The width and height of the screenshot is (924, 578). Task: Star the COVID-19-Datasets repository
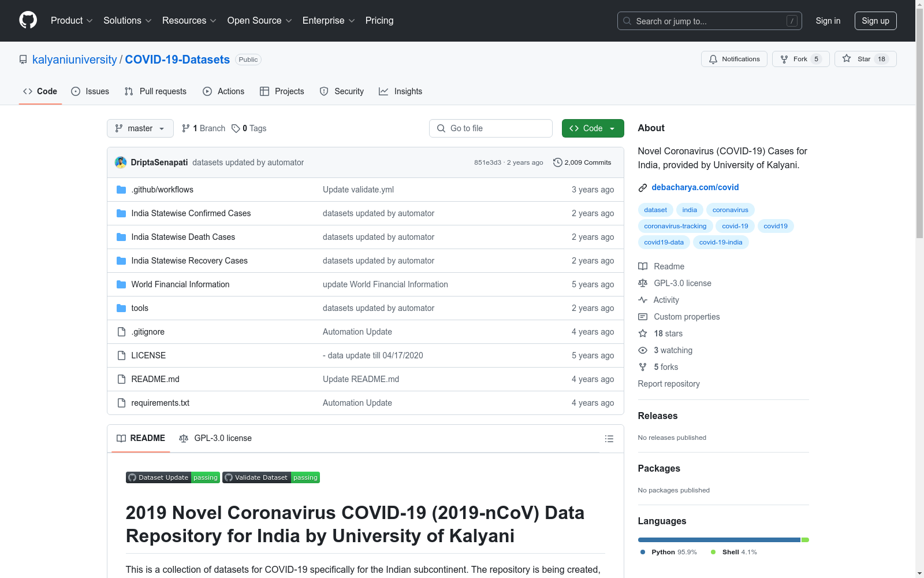pos(865,59)
